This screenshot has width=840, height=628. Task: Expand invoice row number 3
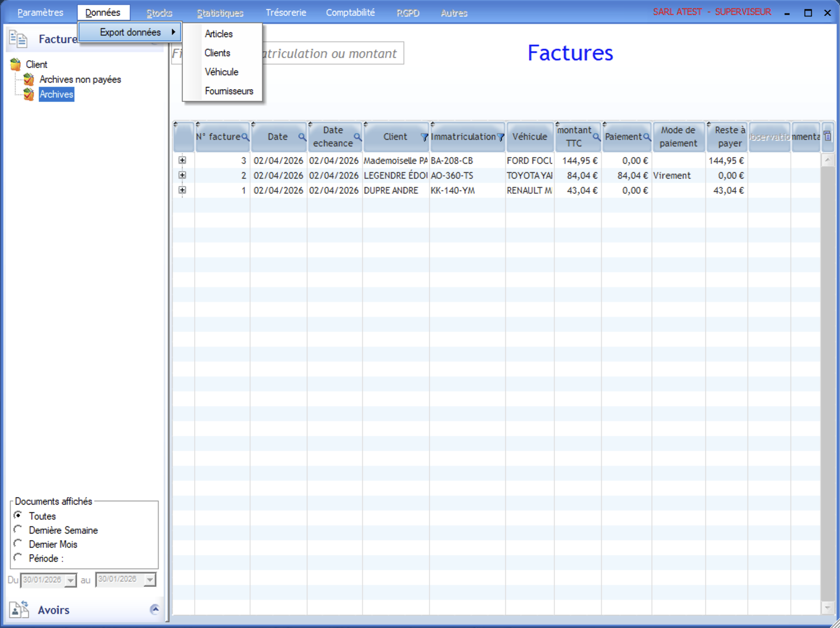tap(182, 160)
